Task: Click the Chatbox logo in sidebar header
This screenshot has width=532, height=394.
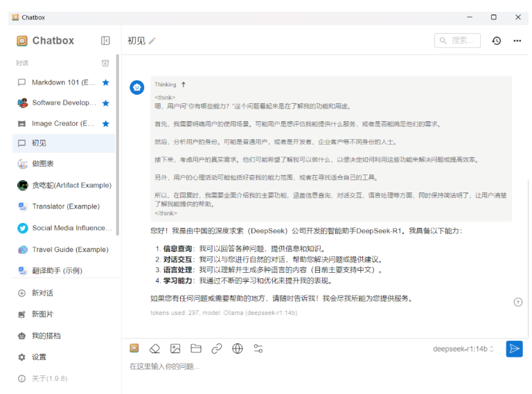Action: (22, 41)
